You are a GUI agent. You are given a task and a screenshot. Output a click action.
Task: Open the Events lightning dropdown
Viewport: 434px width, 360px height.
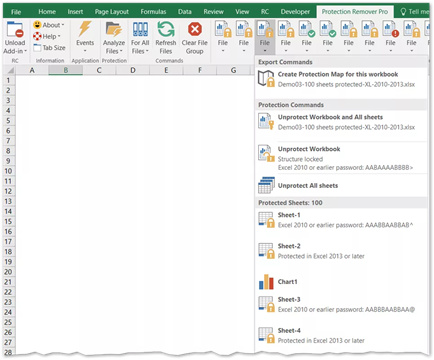[x=85, y=37]
